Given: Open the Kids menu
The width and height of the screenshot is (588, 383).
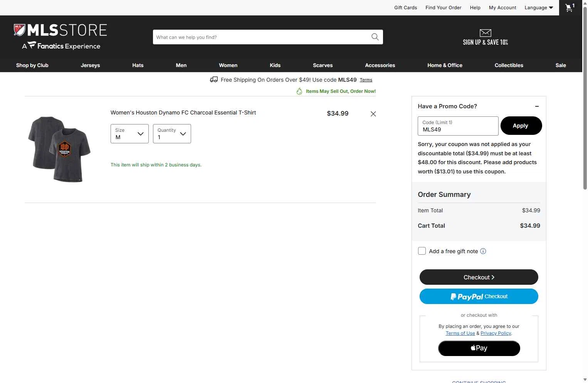Looking at the screenshot, I should tap(275, 65).
